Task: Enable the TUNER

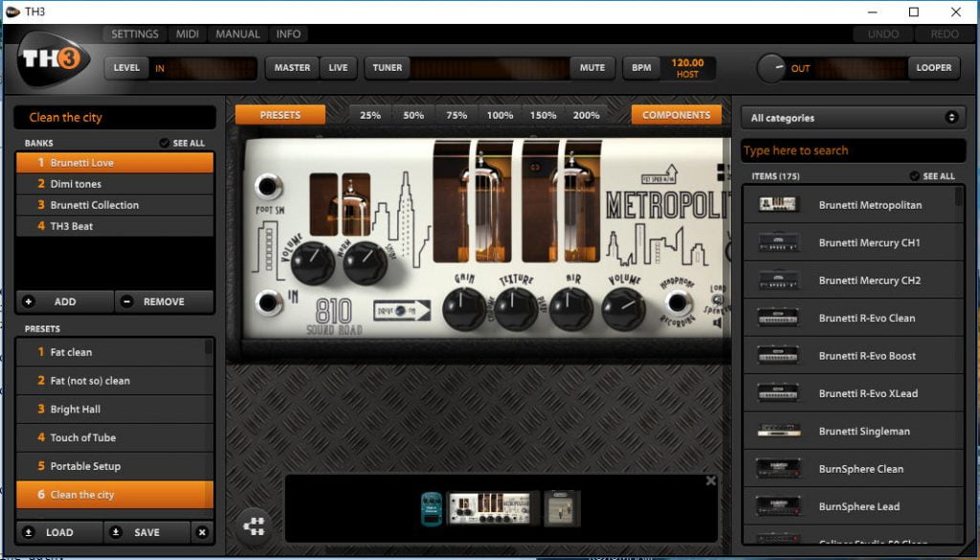Action: (388, 68)
